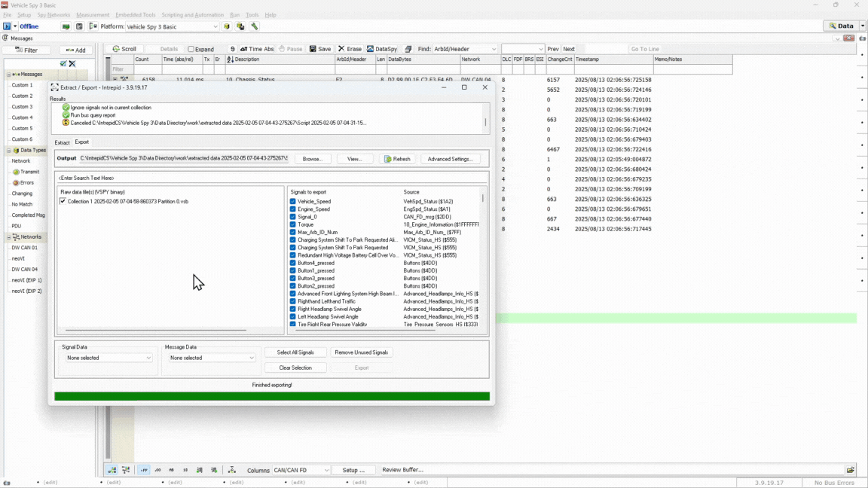Open the Measurement menu
The height and width of the screenshot is (488, 868).
(93, 15)
